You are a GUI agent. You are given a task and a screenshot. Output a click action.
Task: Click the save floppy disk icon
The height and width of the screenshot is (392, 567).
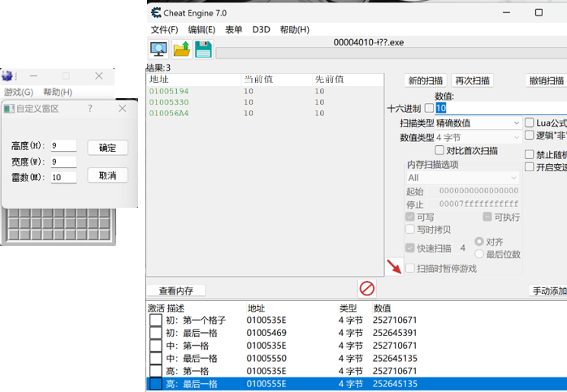point(204,50)
